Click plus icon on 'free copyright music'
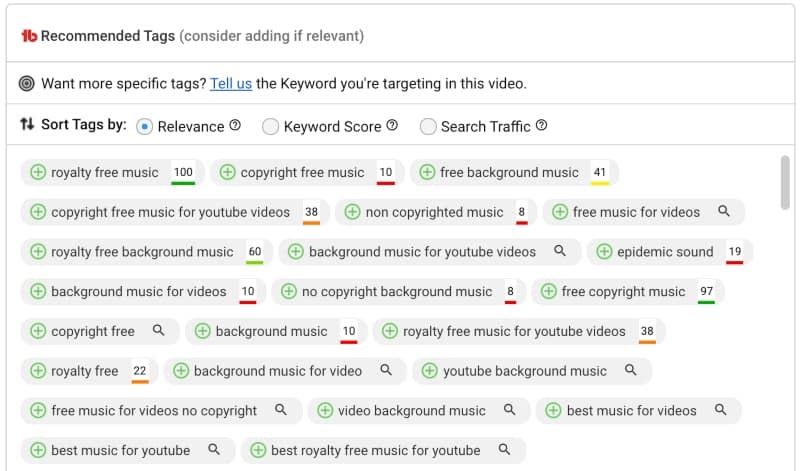This screenshot has height=471, width=800. (x=548, y=291)
